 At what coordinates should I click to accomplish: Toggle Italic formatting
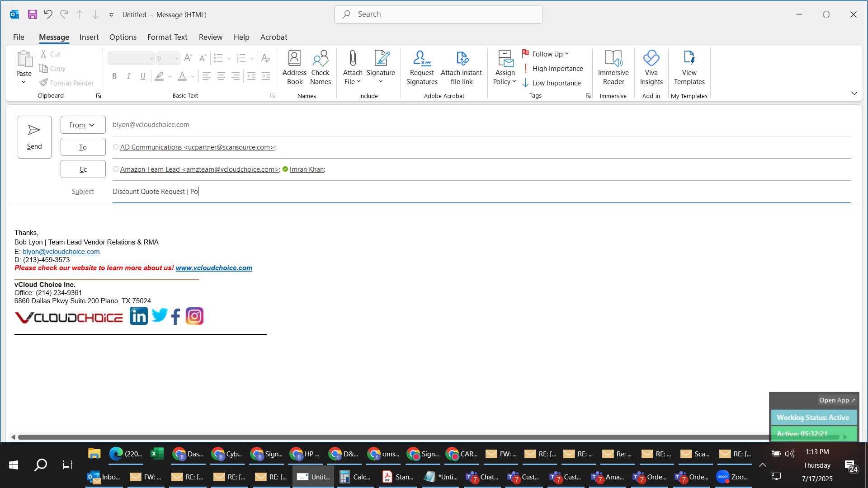129,76
